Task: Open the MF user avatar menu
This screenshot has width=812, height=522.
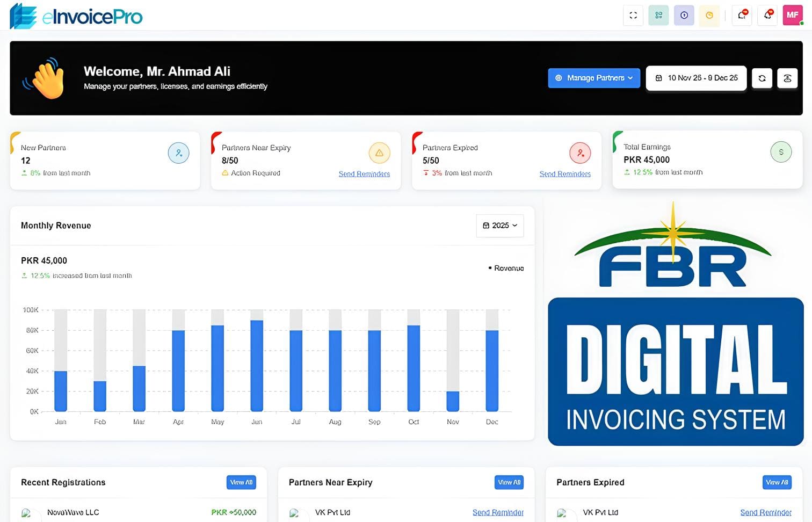Action: pyautogui.click(x=793, y=15)
